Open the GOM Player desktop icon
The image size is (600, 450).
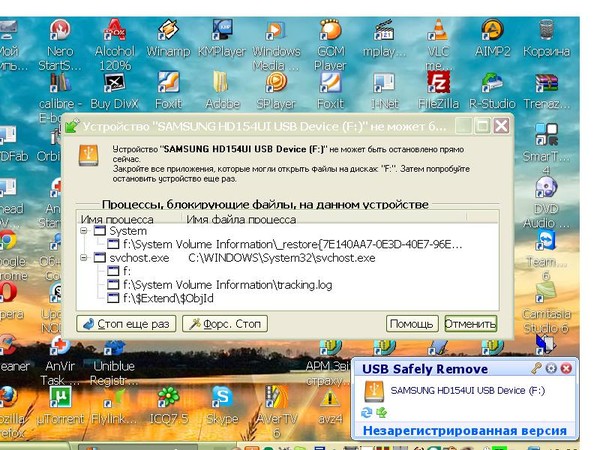[x=330, y=44]
